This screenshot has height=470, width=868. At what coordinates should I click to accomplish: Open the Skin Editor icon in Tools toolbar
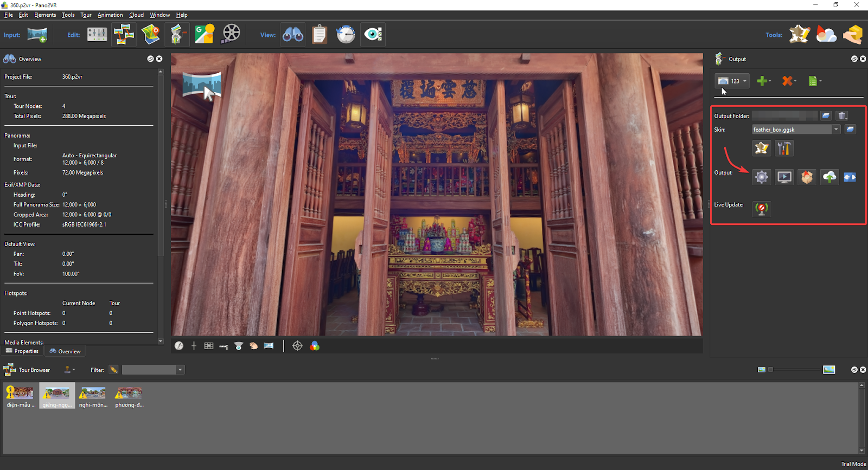(800, 35)
